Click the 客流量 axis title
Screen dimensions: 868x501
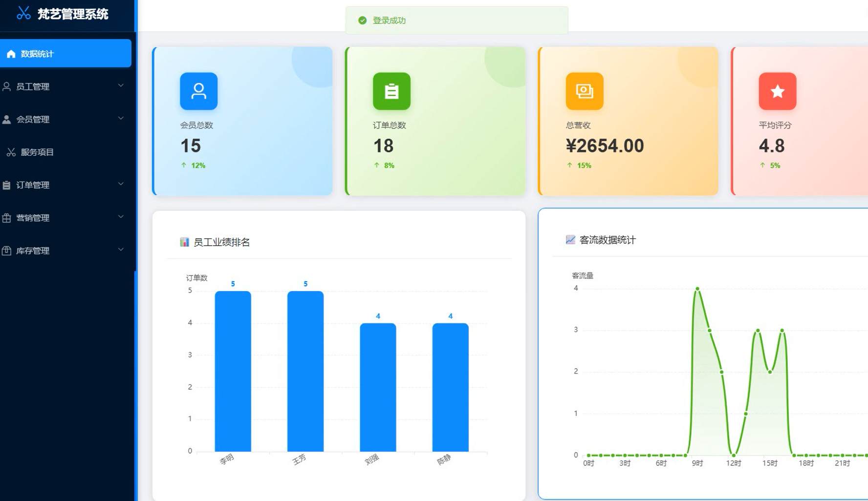click(583, 275)
